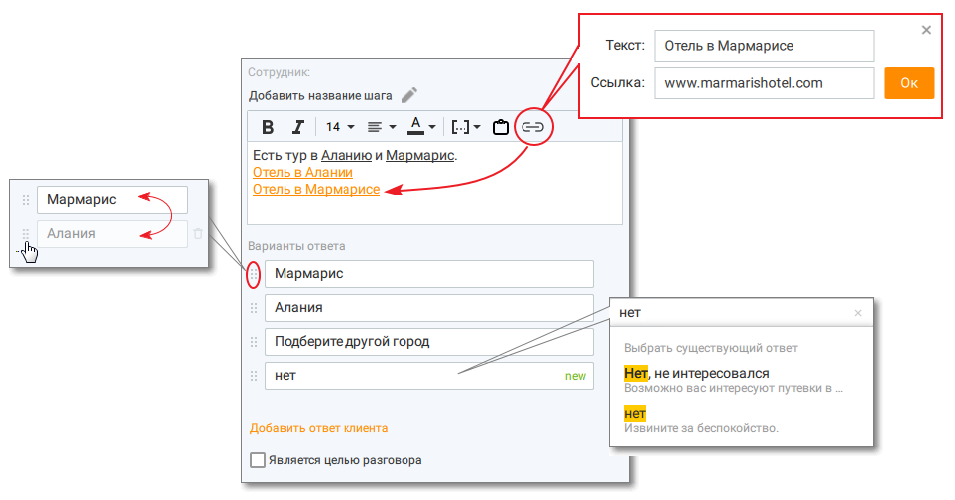Click the 'Мармарис' answer field in the main panel
This screenshot has height=500, width=955.
429,274
